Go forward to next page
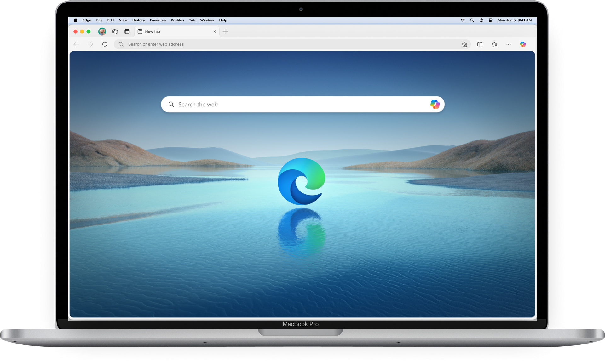The width and height of the screenshot is (605, 364). pos(90,44)
